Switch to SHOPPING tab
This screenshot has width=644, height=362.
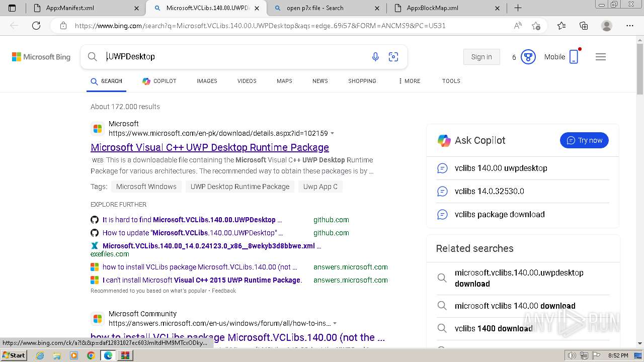(x=362, y=81)
